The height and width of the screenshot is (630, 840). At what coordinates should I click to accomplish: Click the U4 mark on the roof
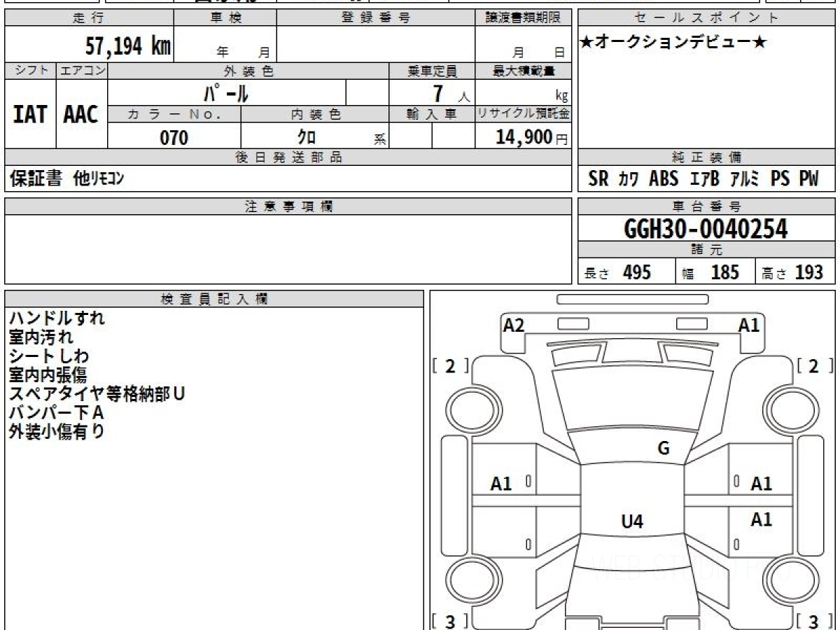point(632,521)
